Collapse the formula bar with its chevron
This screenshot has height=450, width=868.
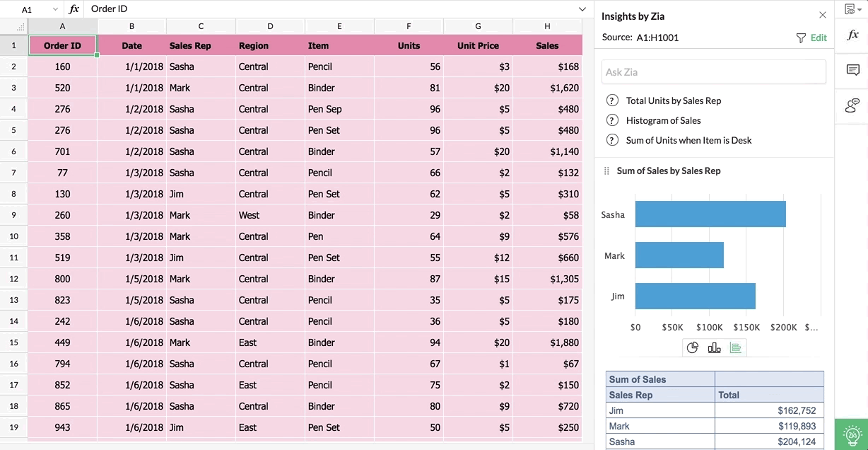pos(582,8)
